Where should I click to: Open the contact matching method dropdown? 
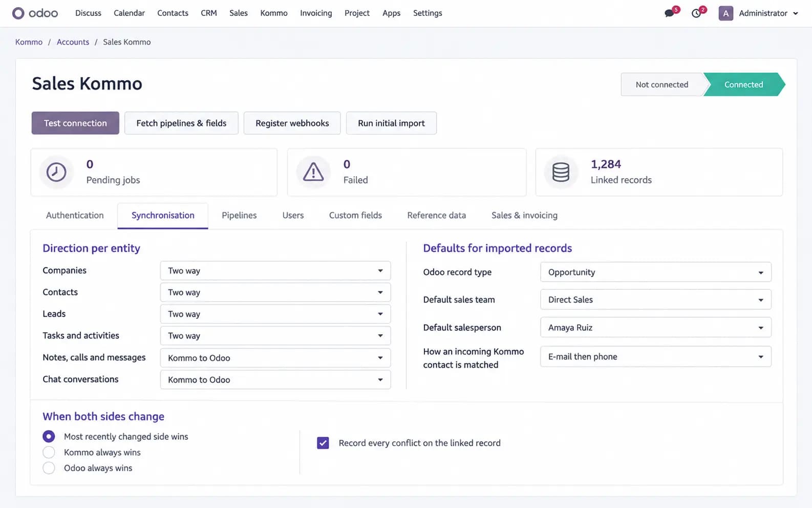(656, 356)
